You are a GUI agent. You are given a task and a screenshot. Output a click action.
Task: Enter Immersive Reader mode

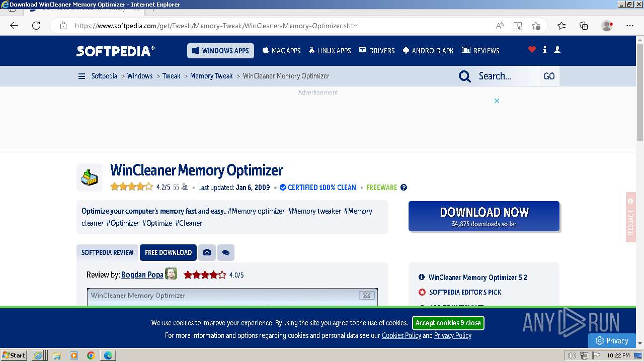(x=518, y=26)
